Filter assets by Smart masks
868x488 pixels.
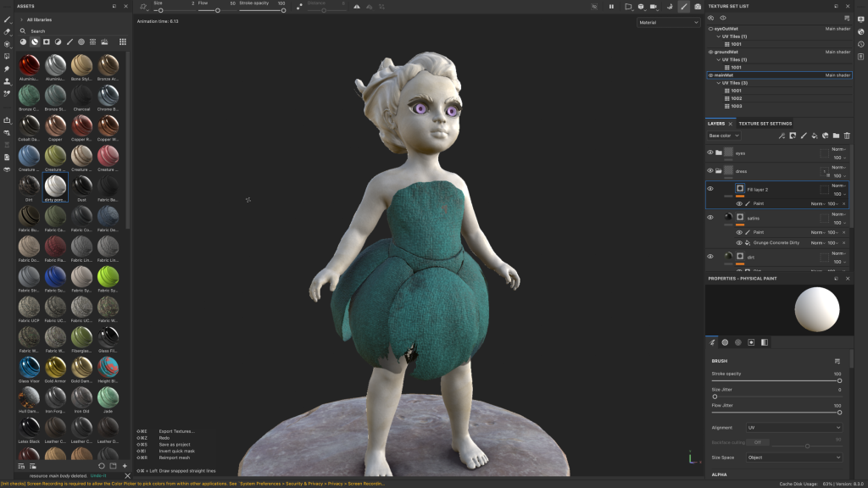pos(47,42)
